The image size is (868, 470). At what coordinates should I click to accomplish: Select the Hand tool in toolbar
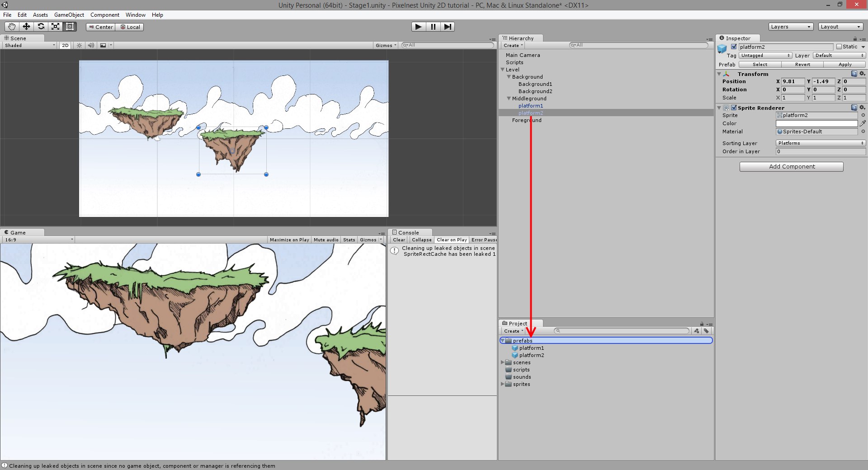tap(11, 27)
